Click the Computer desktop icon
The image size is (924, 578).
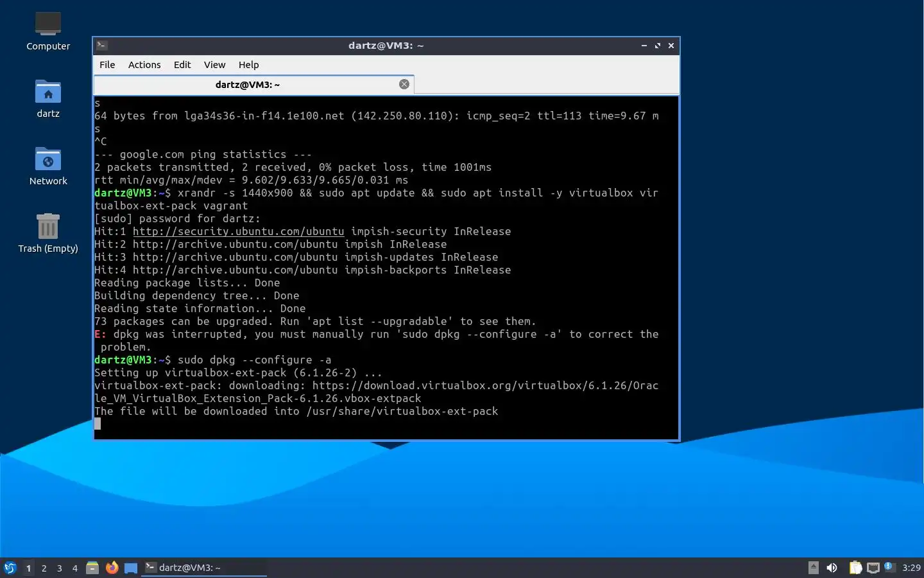(48, 31)
